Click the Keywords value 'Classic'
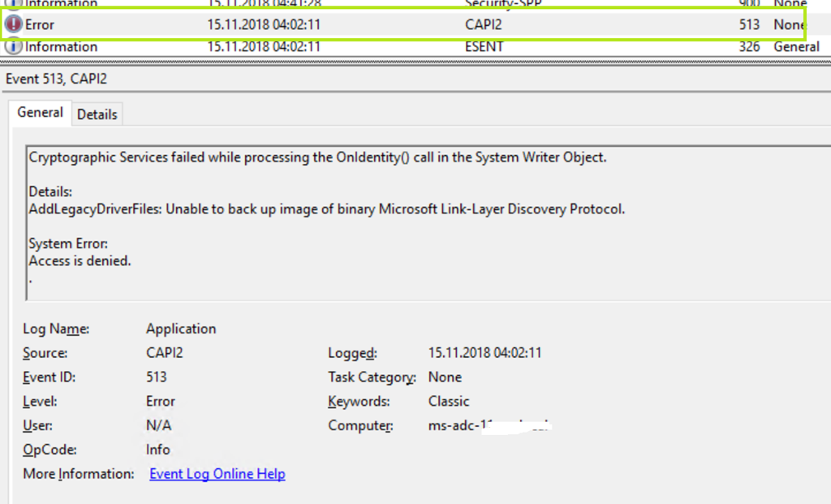The image size is (831, 504). 449,402
